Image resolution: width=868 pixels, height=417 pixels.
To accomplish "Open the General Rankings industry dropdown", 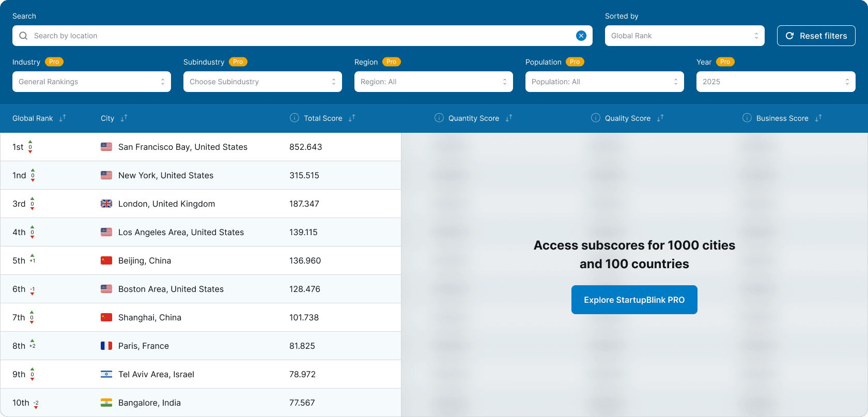I will 91,82.
